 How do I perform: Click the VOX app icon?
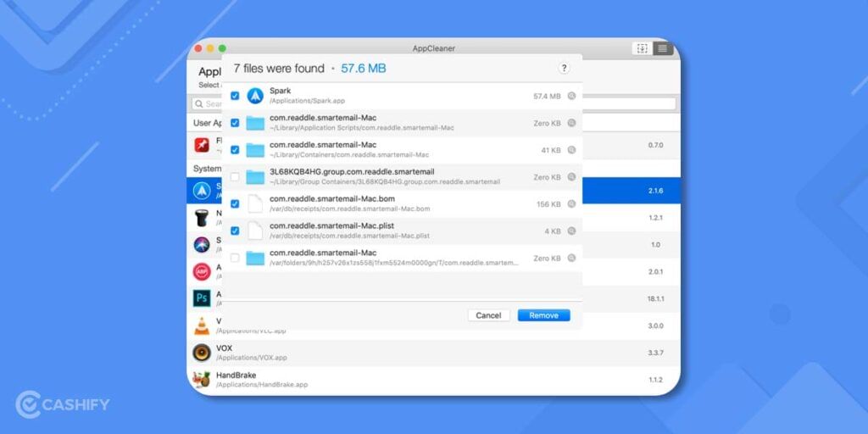coord(202,353)
